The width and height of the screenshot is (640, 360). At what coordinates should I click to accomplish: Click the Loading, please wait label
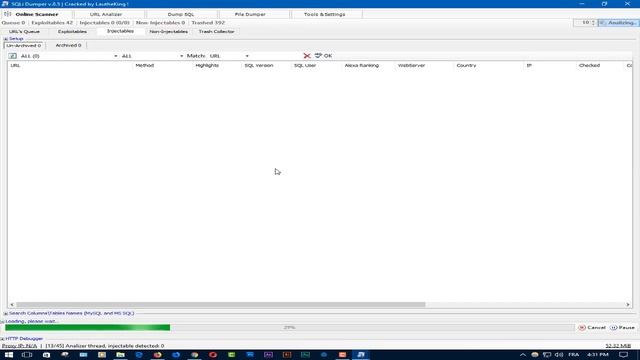(32, 322)
